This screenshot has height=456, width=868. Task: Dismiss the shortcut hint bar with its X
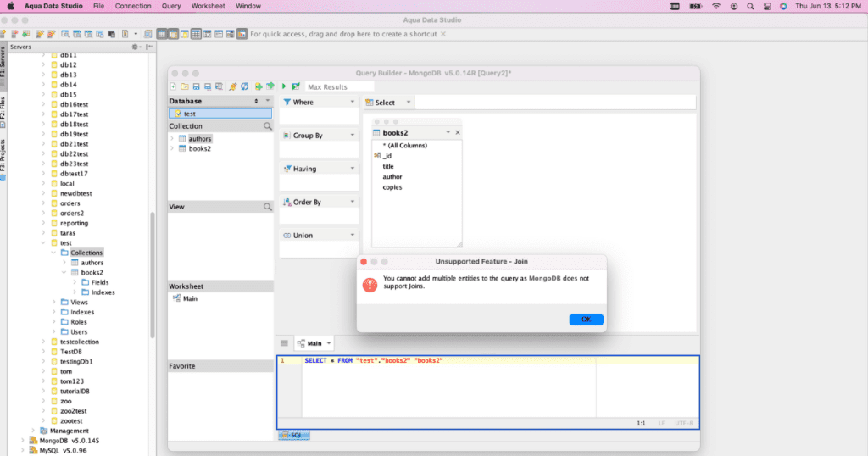click(442, 34)
